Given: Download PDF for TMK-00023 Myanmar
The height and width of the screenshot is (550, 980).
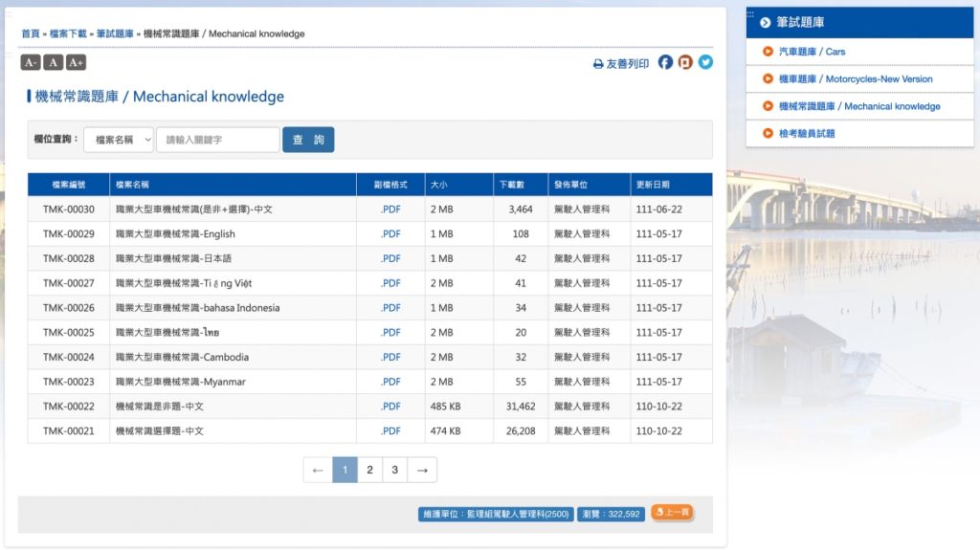Looking at the screenshot, I should (x=390, y=382).
